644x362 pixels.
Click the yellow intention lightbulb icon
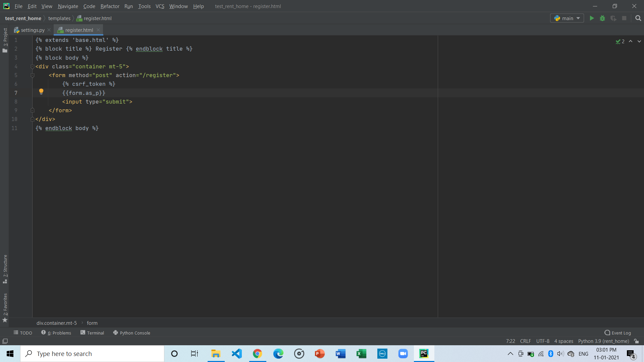(x=41, y=91)
